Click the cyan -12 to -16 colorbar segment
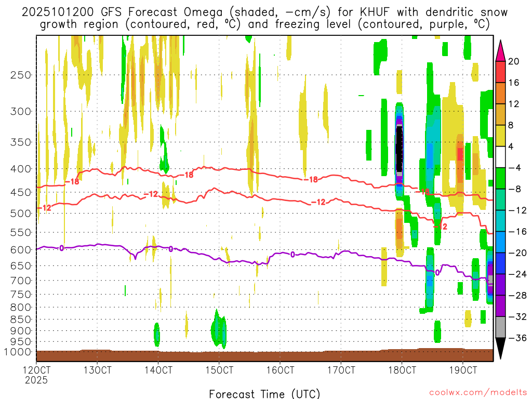Image resolution: width=532 pixels, height=399 pixels. tap(500, 221)
